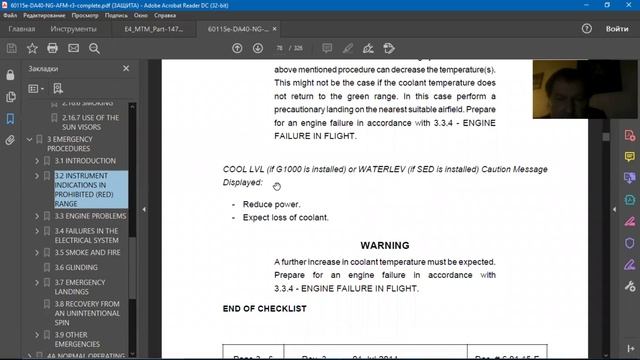Switch to the E4_MTM_Part-147 document tab
The width and height of the screenshot is (640, 360).
pyautogui.click(x=154, y=29)
